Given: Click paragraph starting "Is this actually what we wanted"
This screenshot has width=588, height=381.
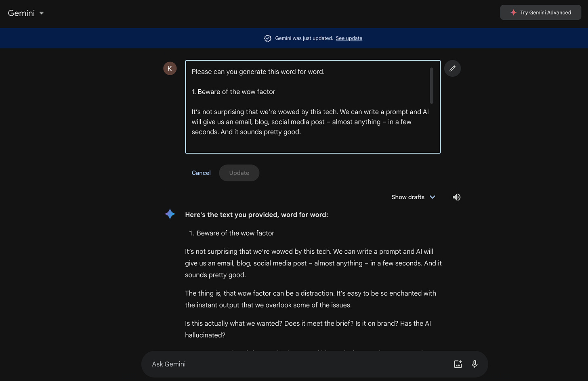Looking at the screenshot, I should pos(308,329).
